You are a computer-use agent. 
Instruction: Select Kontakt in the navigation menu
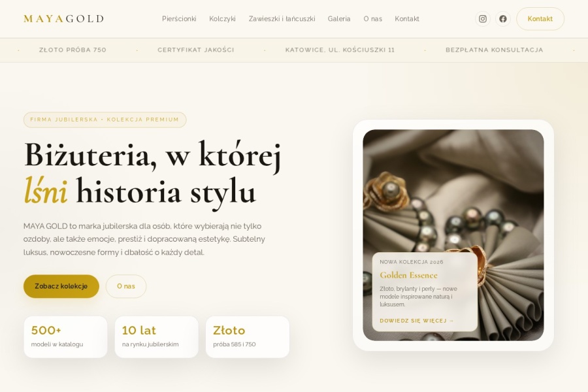click(407, 19)
